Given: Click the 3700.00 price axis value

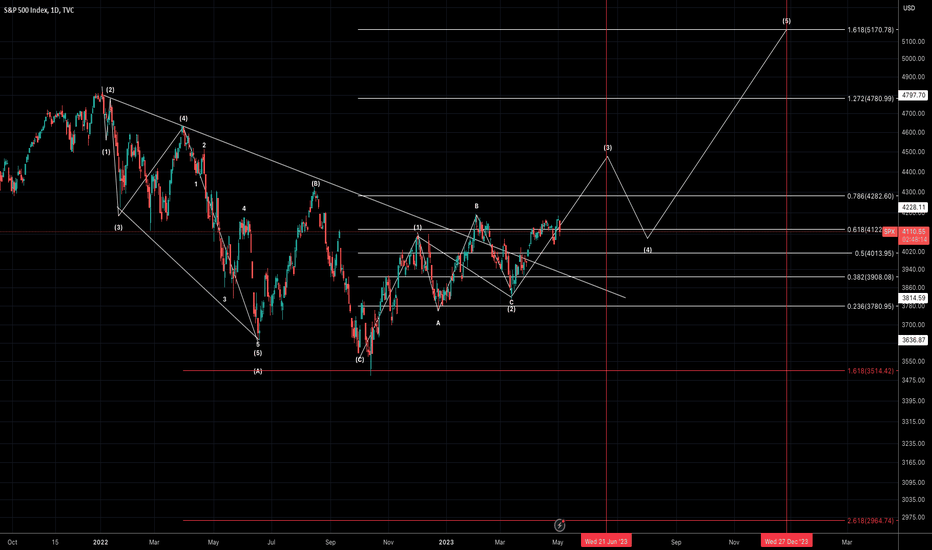Looking at the screenshot, I should click(x=913, y=325).
